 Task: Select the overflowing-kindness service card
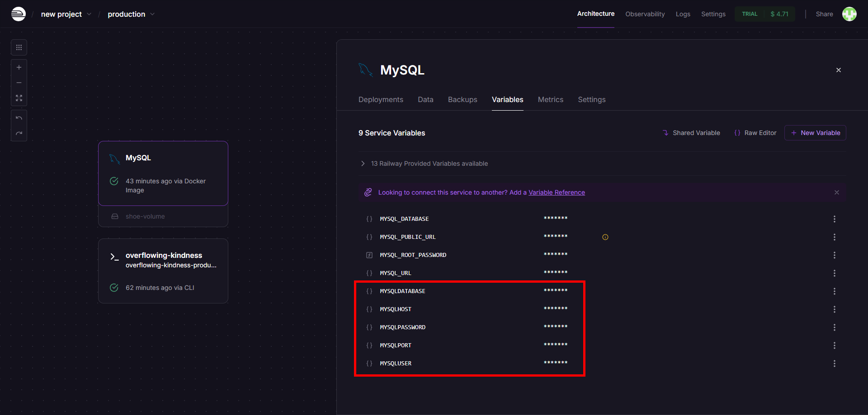pyautogui.click(x=163, y=271)
